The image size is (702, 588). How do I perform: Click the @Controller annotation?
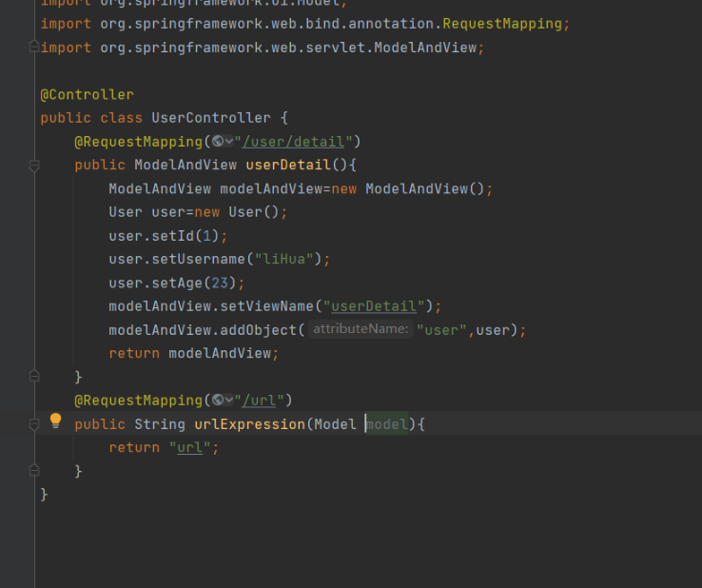87,94
